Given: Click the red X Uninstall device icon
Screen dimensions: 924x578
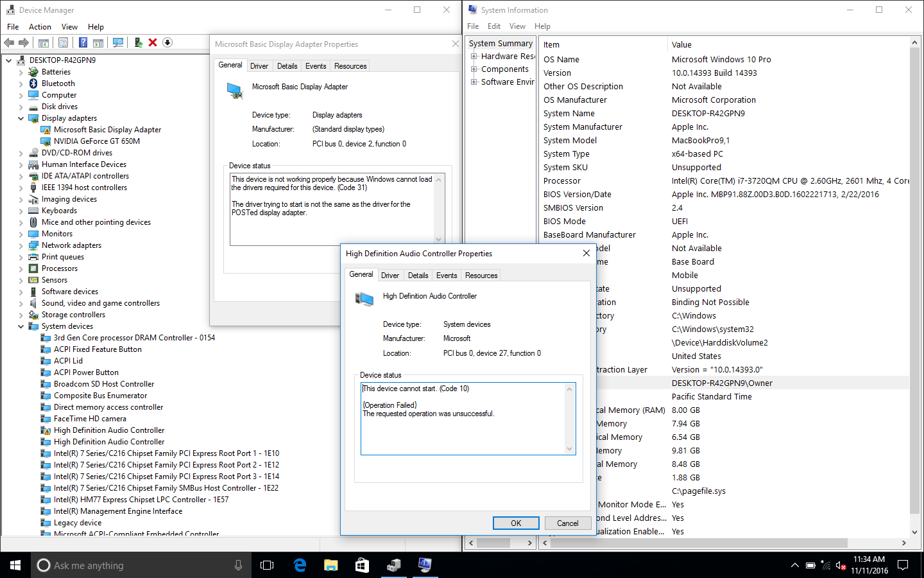Looking at the screenshot, I should click(153, 42).
